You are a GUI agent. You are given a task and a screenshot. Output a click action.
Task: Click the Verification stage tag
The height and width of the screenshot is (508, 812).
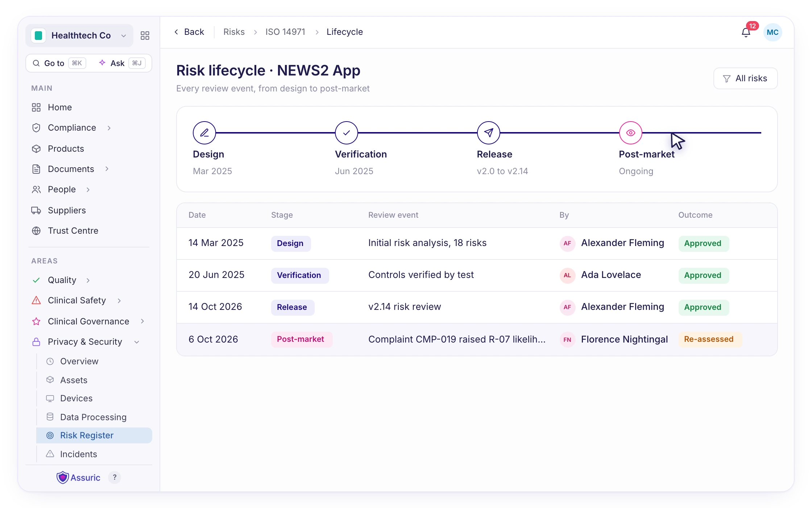(300, 275)
